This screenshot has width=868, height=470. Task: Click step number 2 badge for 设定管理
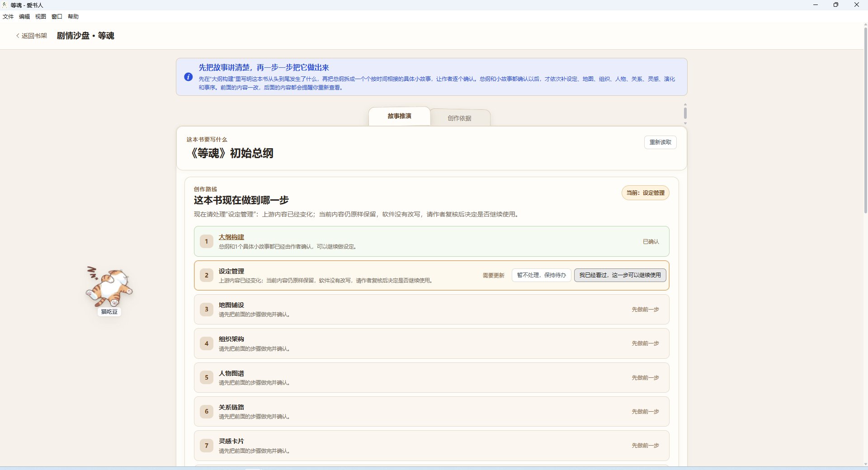coord(207,275)
